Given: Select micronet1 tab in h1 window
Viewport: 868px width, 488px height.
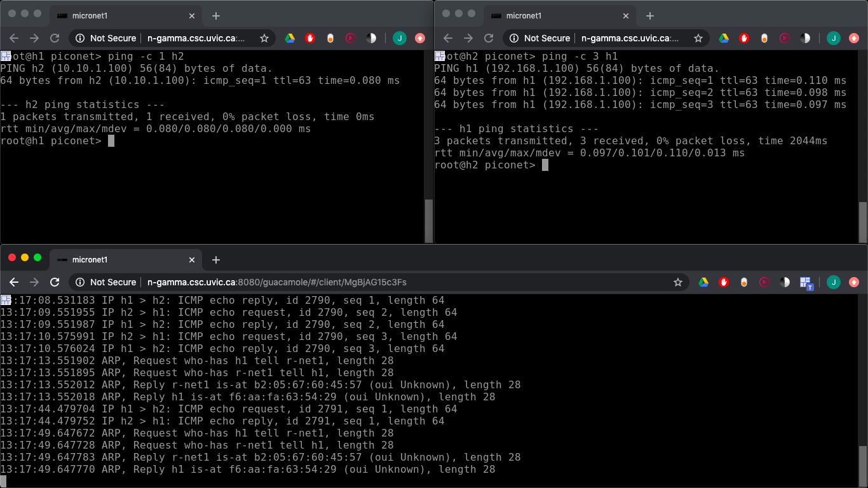Looking at the screenshot, I should [x=125, y=16].
